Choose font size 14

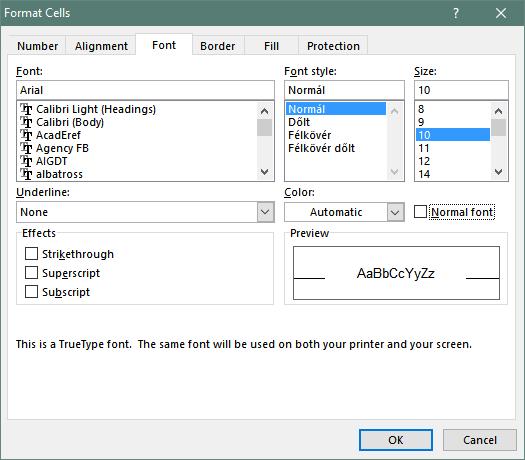click(453, 174)
